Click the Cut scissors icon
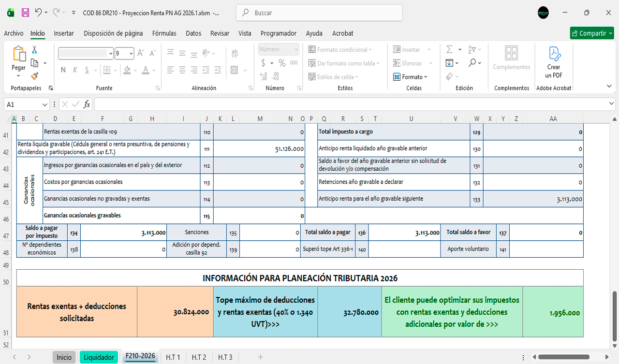Image resolution: width=619 pixels, height=364 pixels. (x=34, y=50)
